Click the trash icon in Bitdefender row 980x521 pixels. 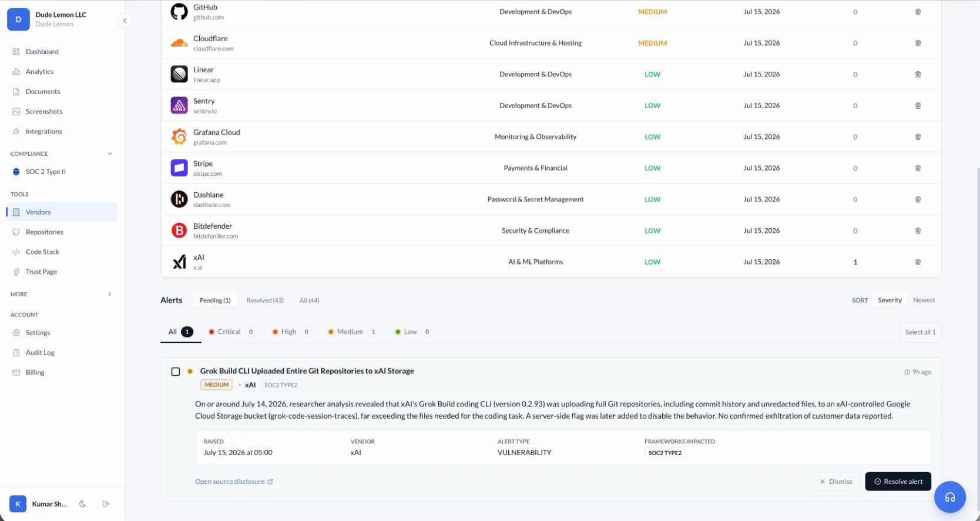coord(918,231)
